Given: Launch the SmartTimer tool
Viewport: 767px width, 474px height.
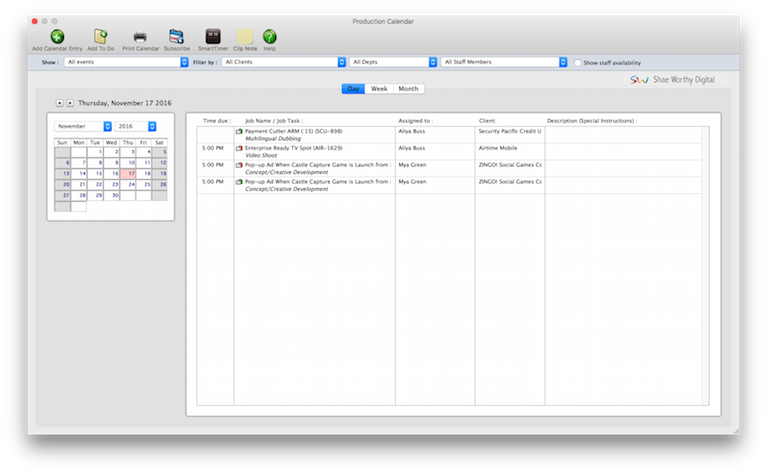Looking at the screenshot, I should (213, 37).
